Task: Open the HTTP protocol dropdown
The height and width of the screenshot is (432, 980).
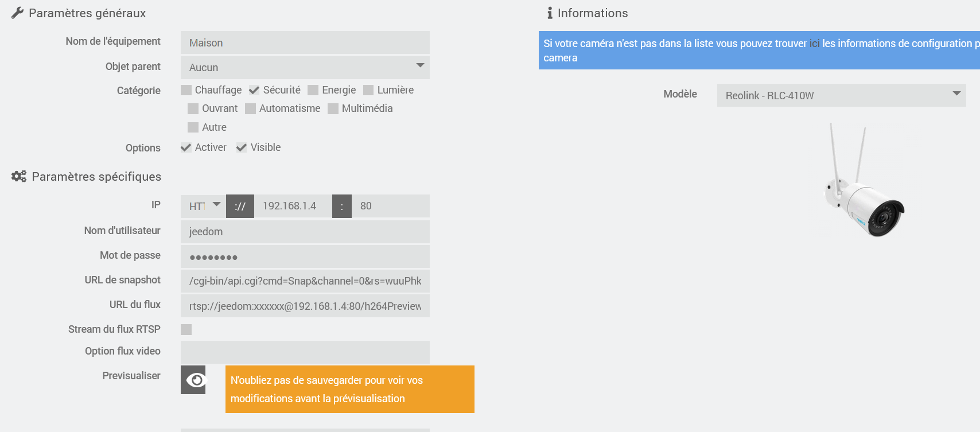Action: tap(203, 206)
